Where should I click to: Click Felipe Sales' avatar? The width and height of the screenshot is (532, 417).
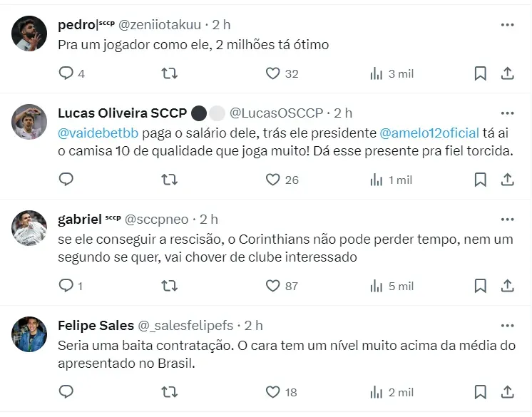click(30, 334)
